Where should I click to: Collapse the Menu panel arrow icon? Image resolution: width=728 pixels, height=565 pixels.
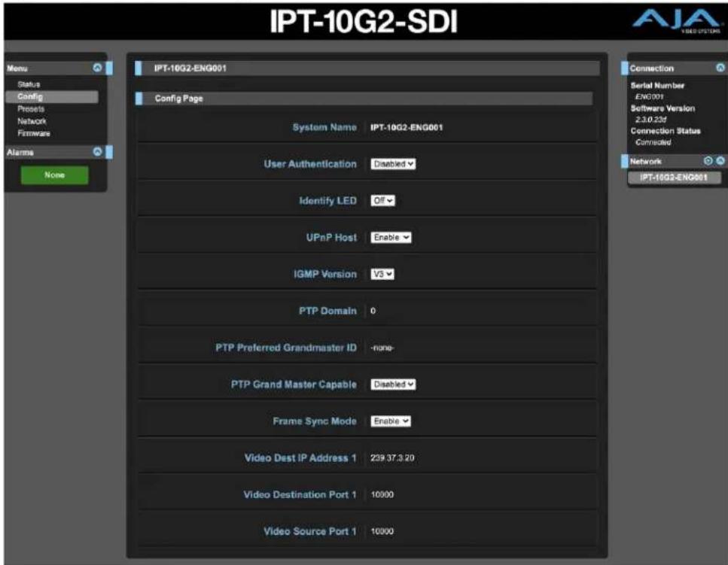pos(98,68)
